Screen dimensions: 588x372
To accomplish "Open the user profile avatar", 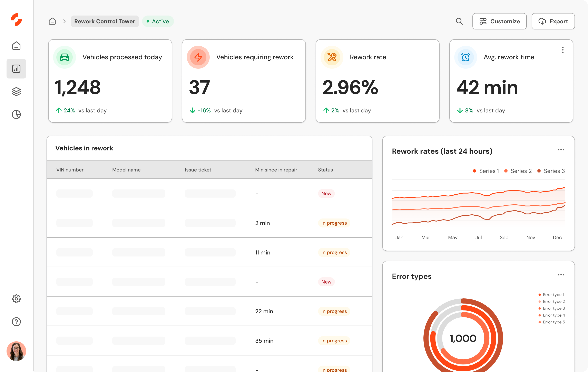I will tap(16, 351).
